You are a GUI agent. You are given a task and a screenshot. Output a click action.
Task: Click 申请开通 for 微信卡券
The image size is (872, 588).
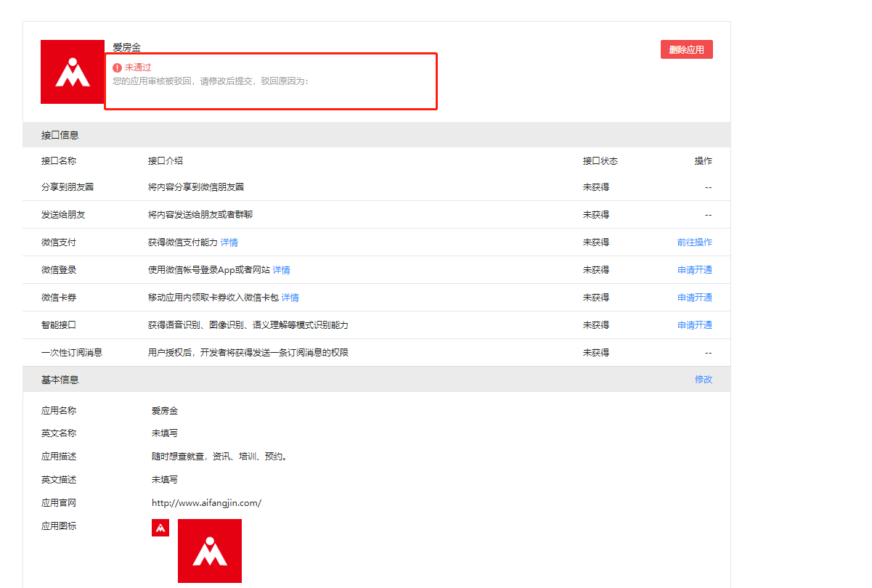tap(695, 298)
